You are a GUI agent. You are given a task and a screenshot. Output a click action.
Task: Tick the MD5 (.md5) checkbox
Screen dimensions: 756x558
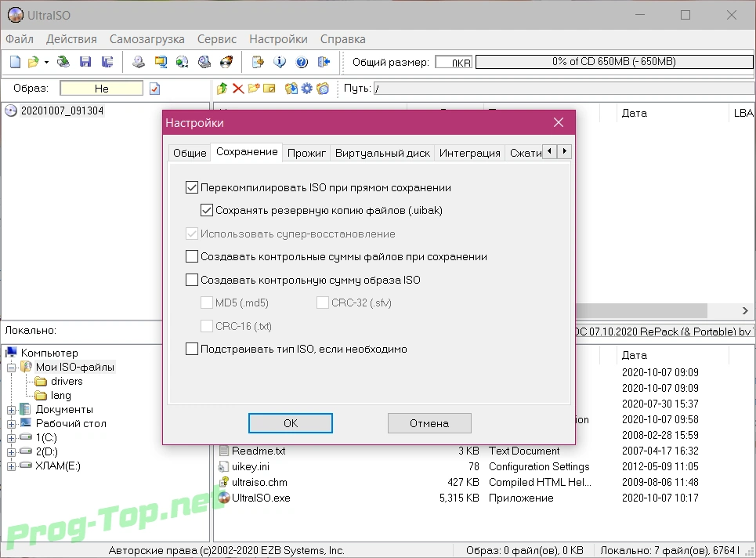(x=207, y=303)
